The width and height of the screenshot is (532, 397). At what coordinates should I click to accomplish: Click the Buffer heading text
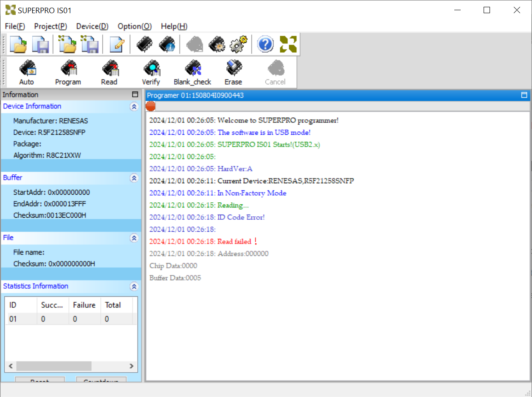[x=13, y=178]
